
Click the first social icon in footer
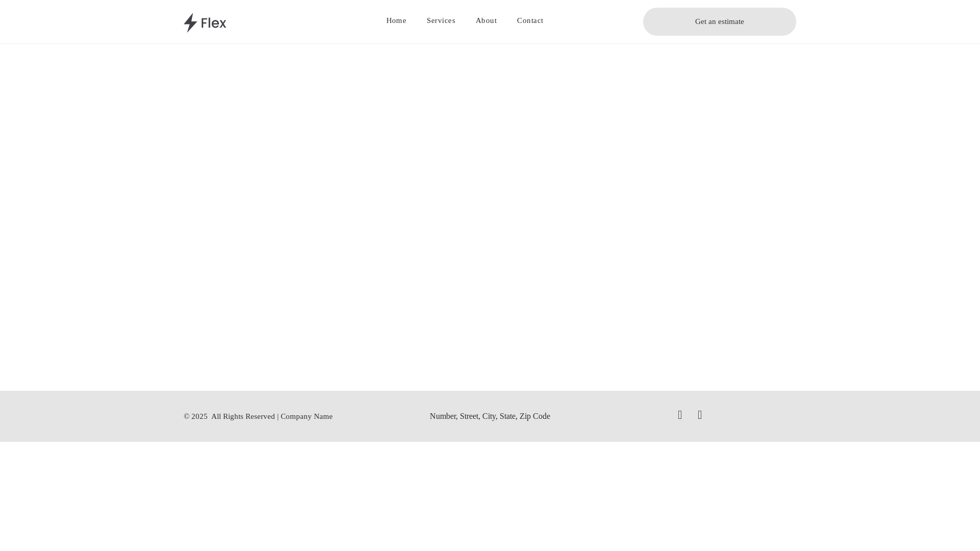tap(680, 415)
